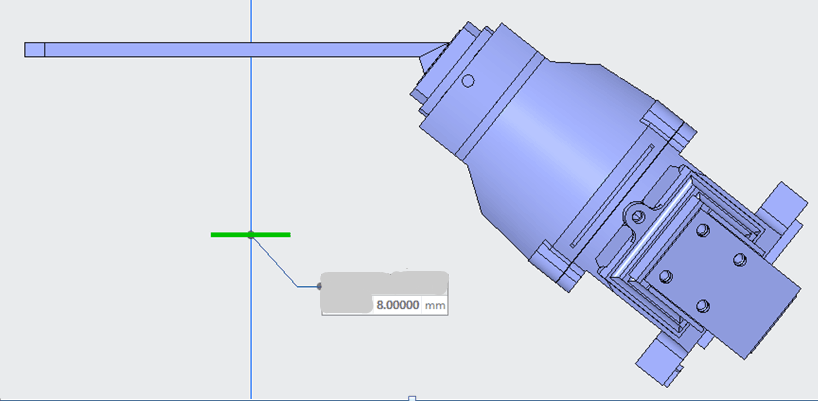Click the 8.00000 dimension value field

tap(397, 304)
